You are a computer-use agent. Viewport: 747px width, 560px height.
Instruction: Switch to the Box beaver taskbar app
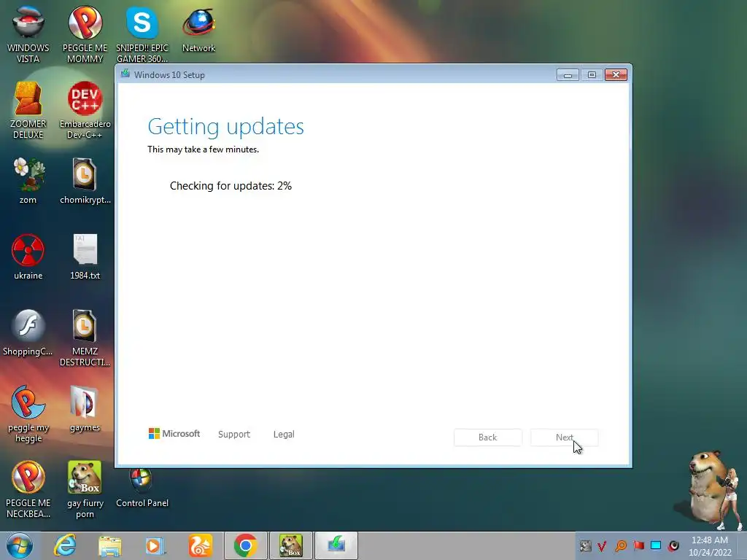[291, 545]
